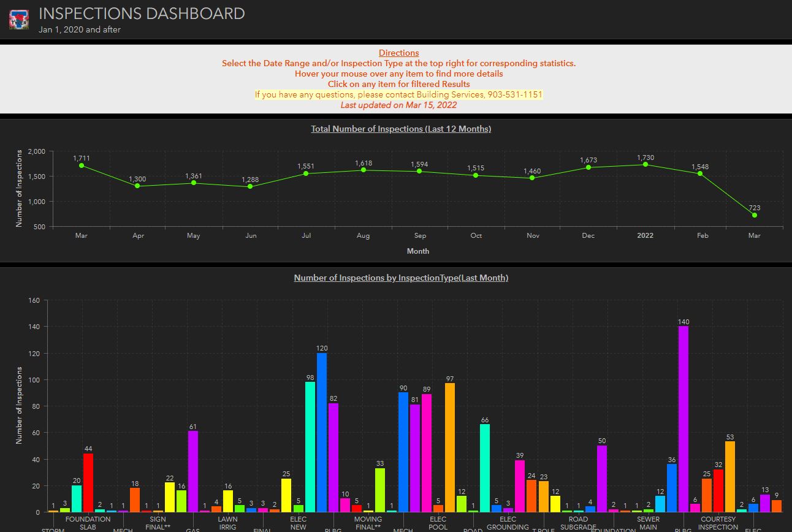Screen dimensions: 792x532
Task: Select the final March point showing 723
Action: pyautogui.click(x=754, y=215)
